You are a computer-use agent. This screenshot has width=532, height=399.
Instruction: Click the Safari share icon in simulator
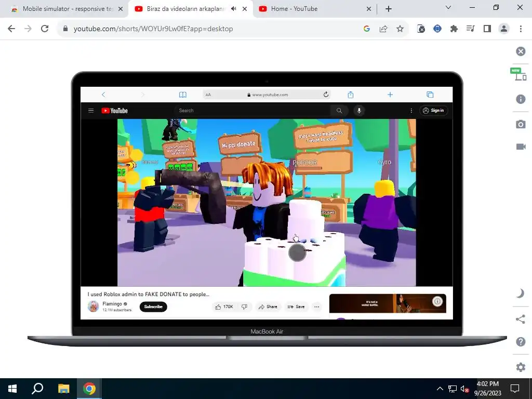click(x=351, y=95)
